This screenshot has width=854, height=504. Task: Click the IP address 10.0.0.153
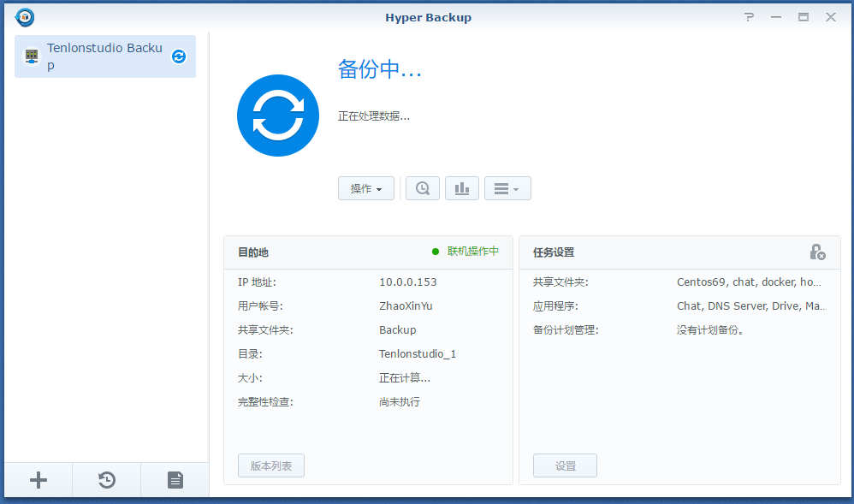tap(408, 282)
